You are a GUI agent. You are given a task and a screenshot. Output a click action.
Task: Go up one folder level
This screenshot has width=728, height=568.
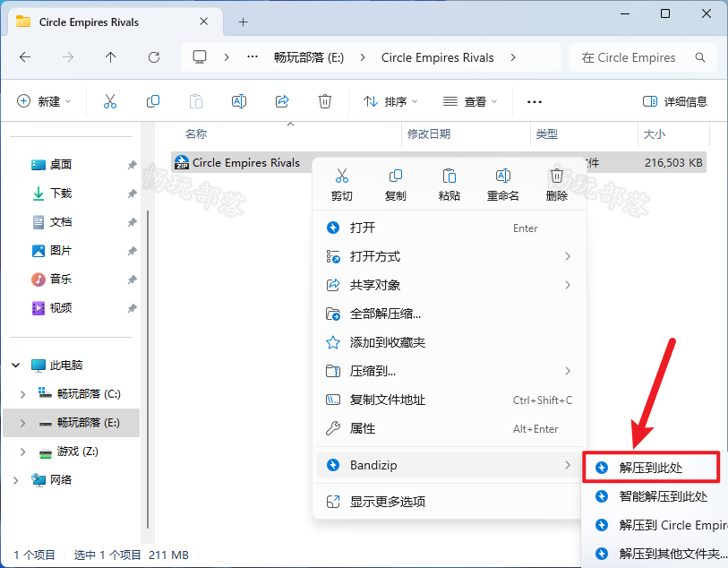[x=110, y=57]
